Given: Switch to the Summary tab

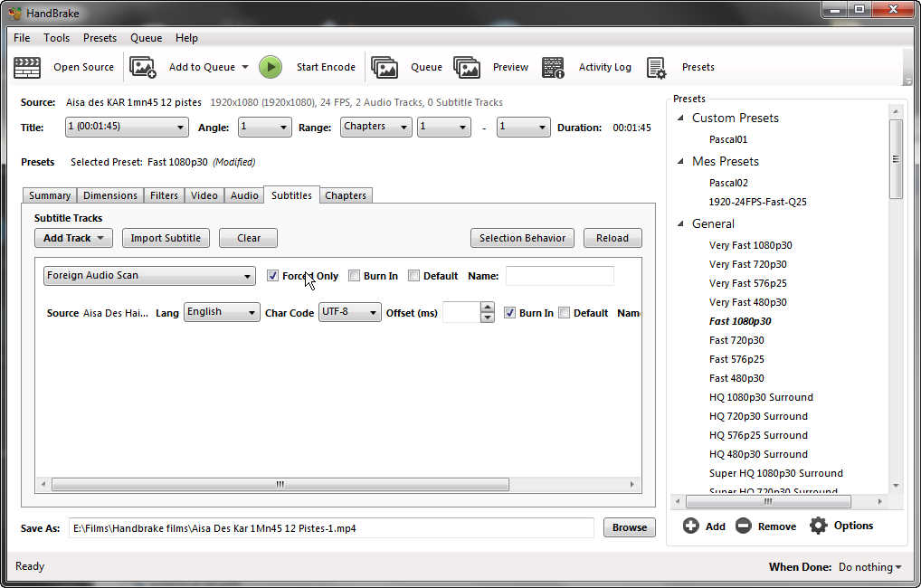Looking at the screenshot, I should click(50, 195).
